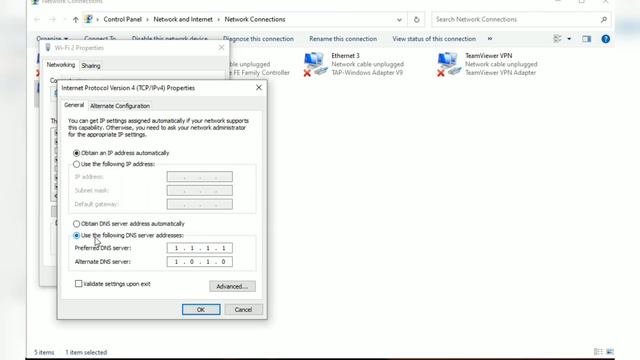Click the Wi-Fi 2 Properties title icon

pyautogui.click(x=48, y=48)
